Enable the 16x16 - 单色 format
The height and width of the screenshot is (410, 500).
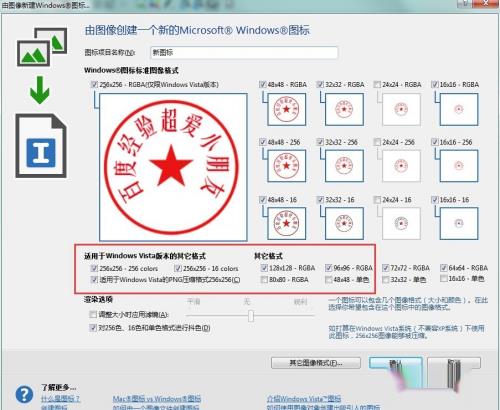[x=444, y=278]
